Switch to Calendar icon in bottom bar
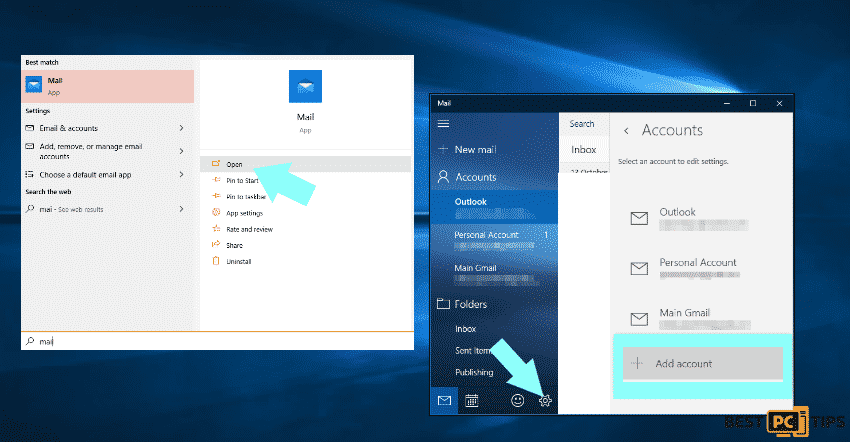The width and height of the screenshot is (850, 442). pos(472,401)
